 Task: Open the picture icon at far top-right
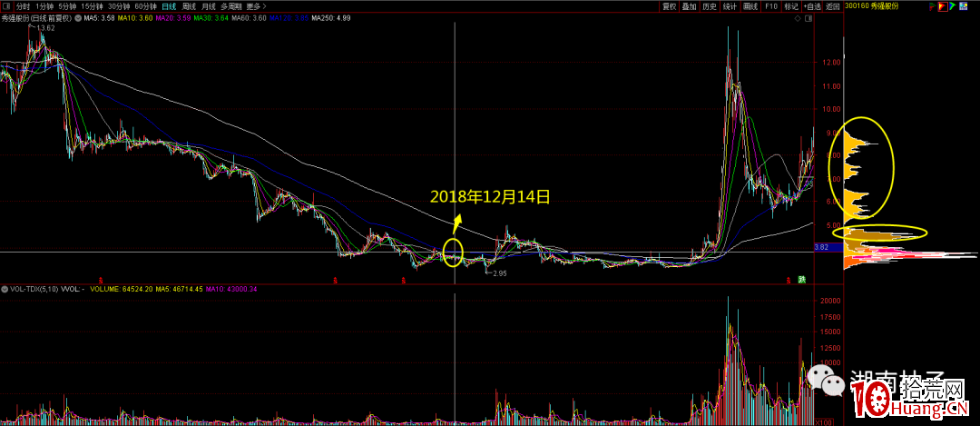(x=963, y=6)
